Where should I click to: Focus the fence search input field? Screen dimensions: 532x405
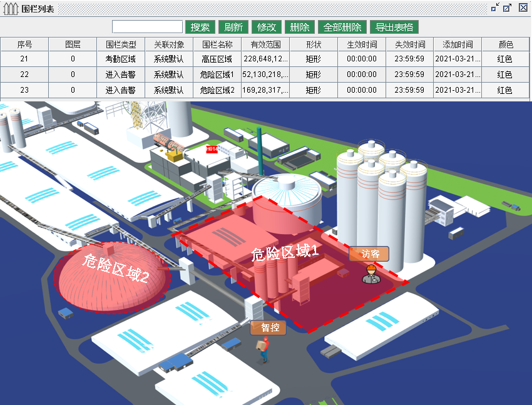[x=147, y=27]
